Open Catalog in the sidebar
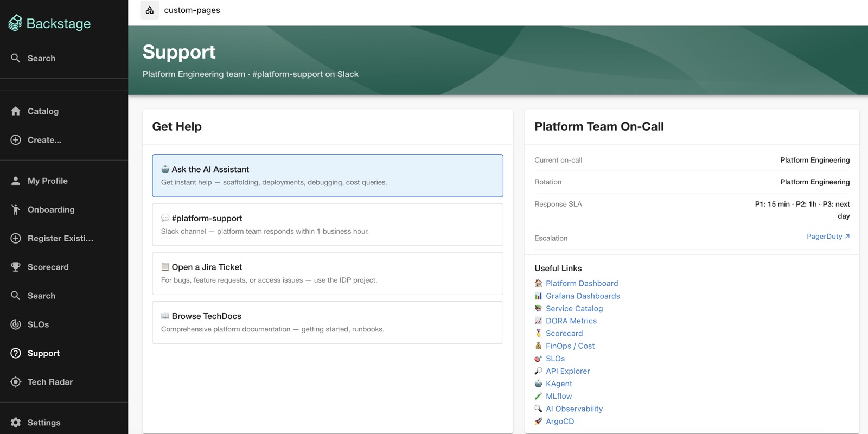Image resolution: width=868 pixels, height=434 pixels. pos(64,111)
